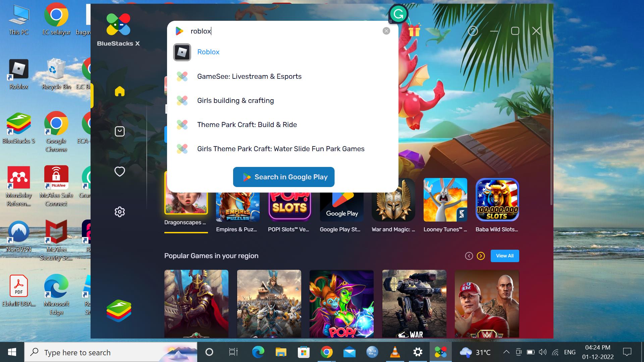This screenshot has height=362, width=644.
Task: Select the EbhrlIFU8A PDF desktop file
Action: (19, 291)
